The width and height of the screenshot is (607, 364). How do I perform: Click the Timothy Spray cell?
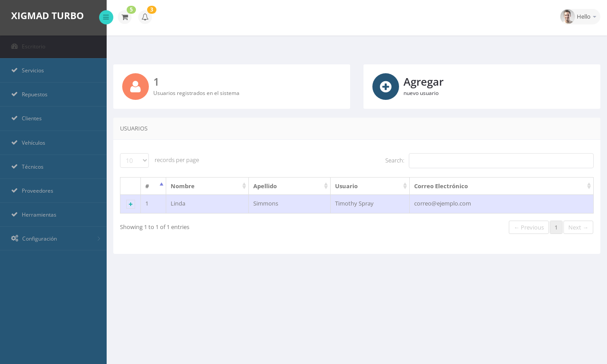(x=370, y=204)
